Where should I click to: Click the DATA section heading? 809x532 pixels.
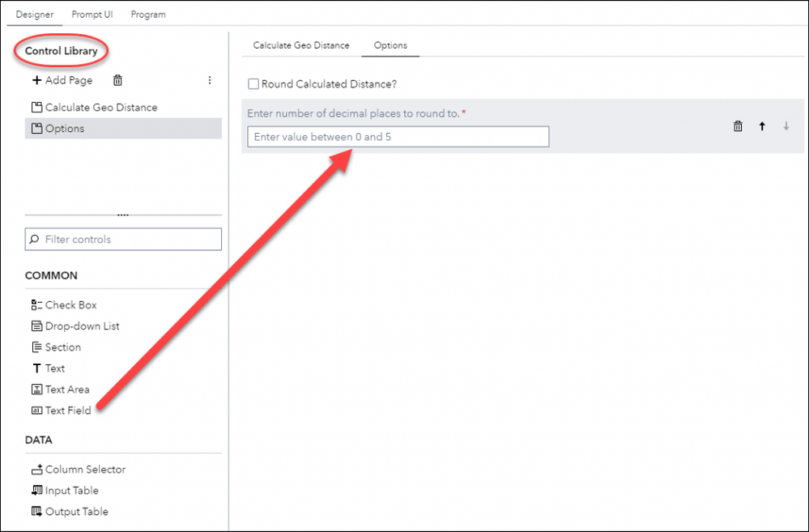[x=39, y=440]
